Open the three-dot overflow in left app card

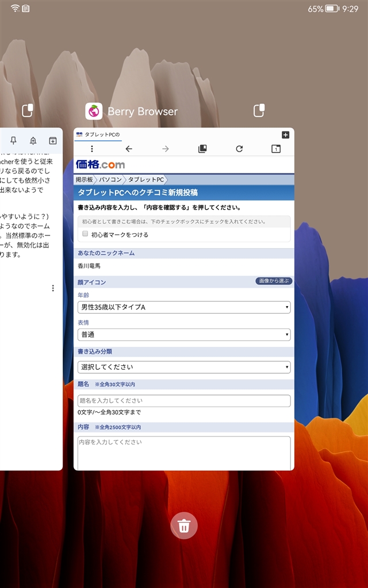[53, 288]
